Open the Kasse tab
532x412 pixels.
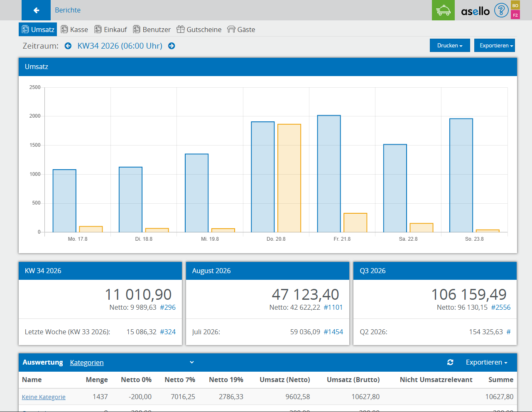pyautogui.click(x=74, y=30)
